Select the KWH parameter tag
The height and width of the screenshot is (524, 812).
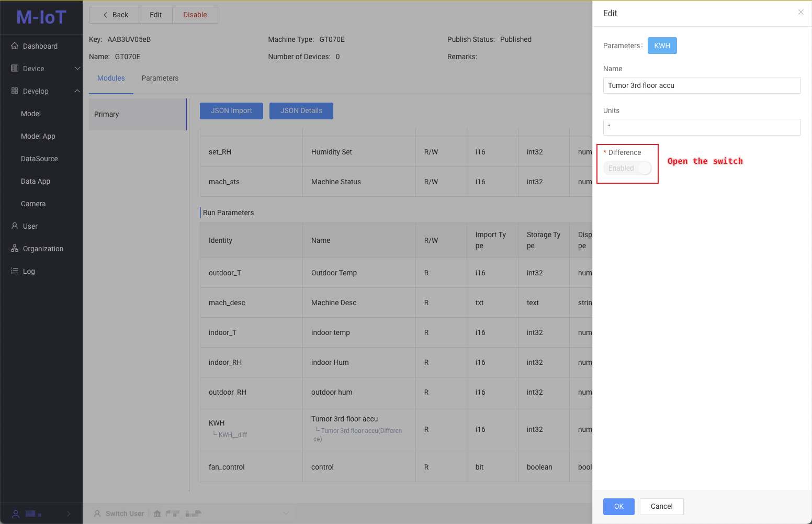tap(662, 46)
